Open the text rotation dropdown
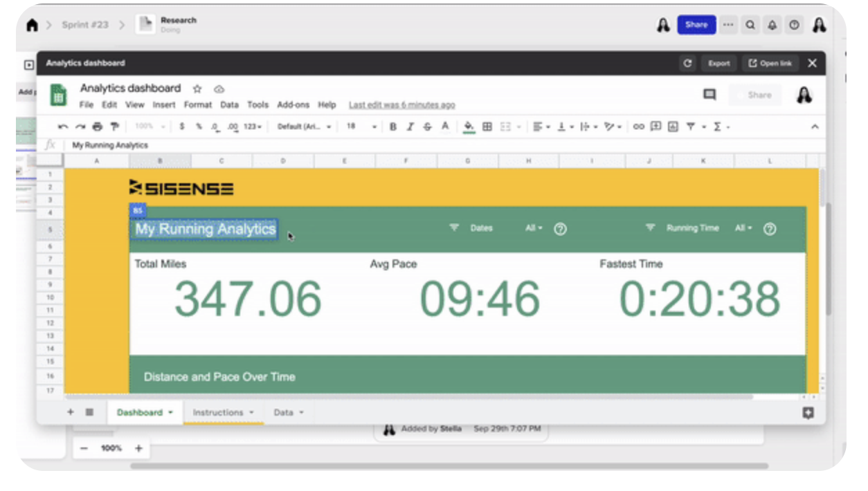Viewport: 868px width, 491px height. [x=613, y=127]
